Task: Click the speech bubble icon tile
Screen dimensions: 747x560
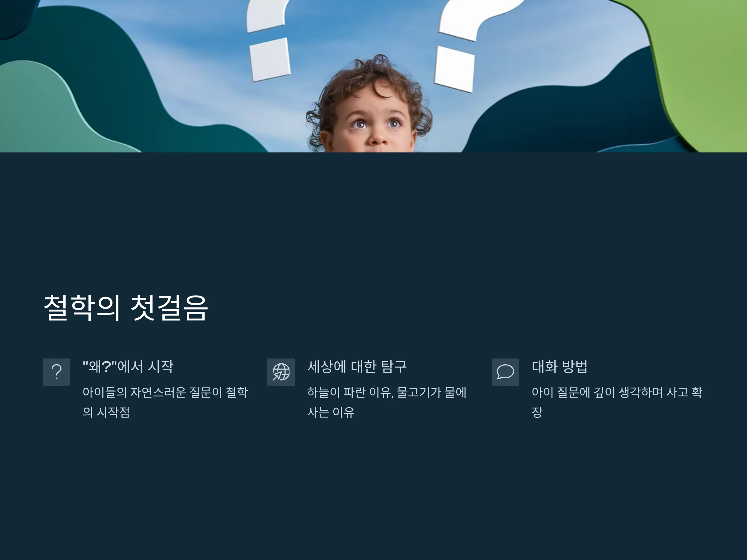Action: (x=505, y=372)
